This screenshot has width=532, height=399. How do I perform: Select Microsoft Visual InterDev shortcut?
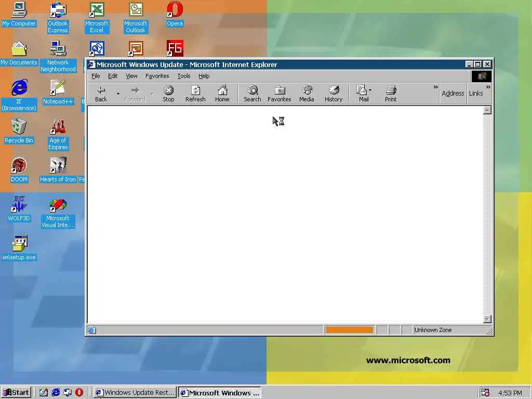click(x=58, y=212)
